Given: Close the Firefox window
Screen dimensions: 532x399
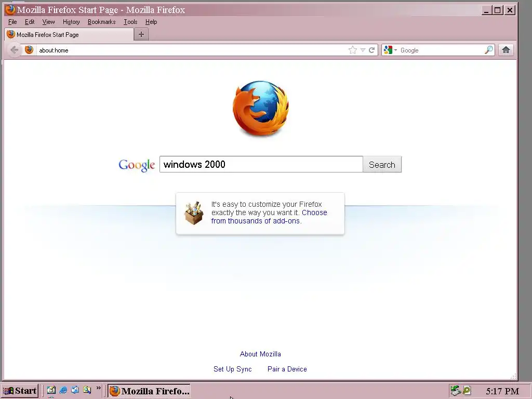Looking at the screenshot, I should click(510, 10).
